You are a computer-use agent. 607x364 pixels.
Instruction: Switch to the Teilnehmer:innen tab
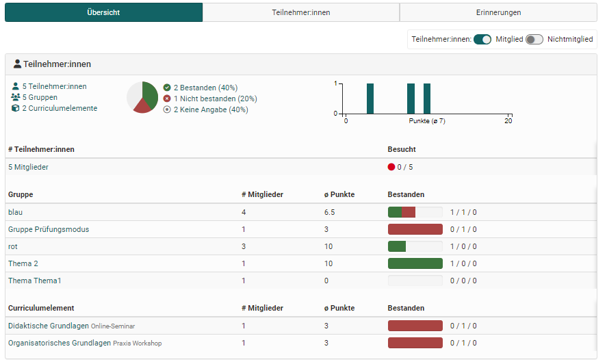pyautogui.click(x=301, y=12)
